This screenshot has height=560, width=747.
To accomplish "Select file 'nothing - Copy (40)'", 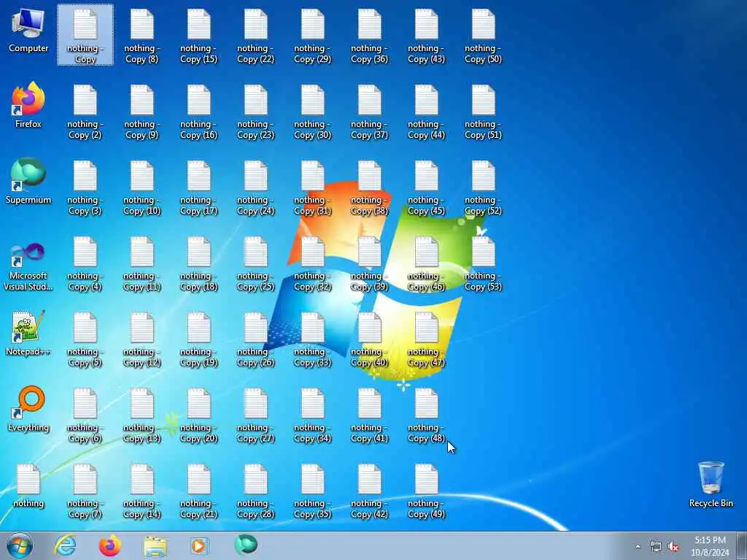I will coord(369,340).
